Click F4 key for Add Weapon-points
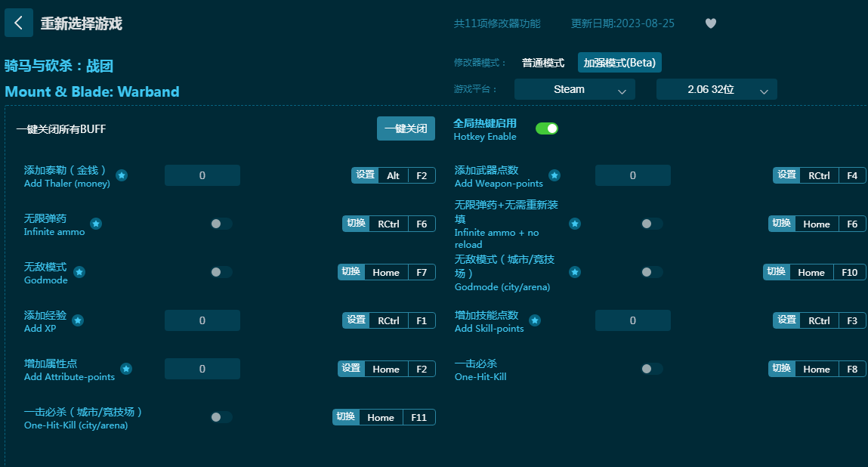The image size is (868, 467). [852, 175]
